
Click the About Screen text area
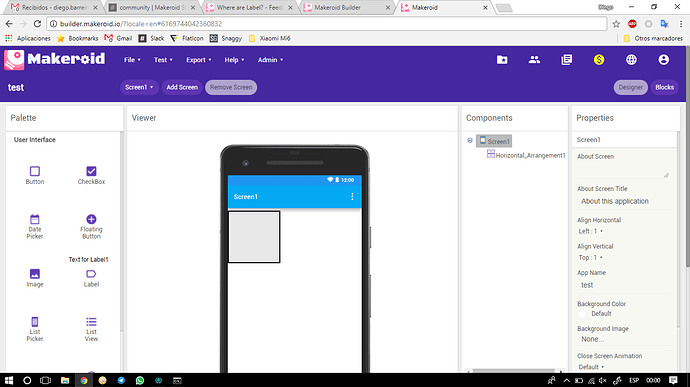click(x=623, y=170)
